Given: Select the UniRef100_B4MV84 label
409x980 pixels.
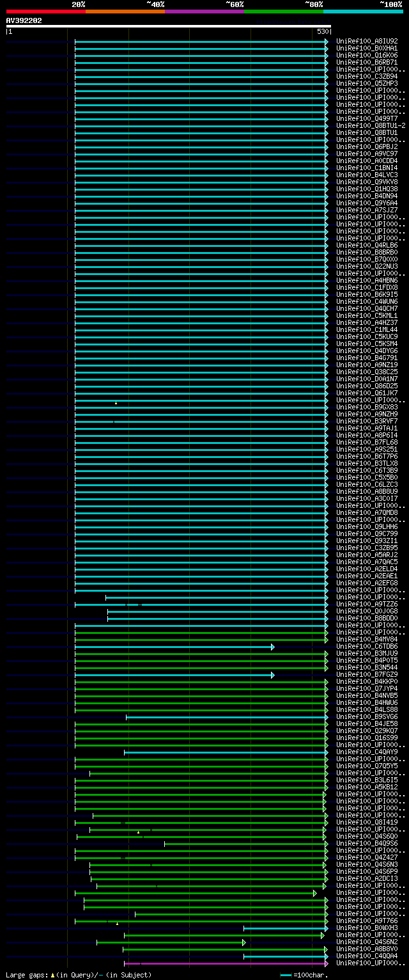Looking at the screenshot, I should [x=367, y=639].
